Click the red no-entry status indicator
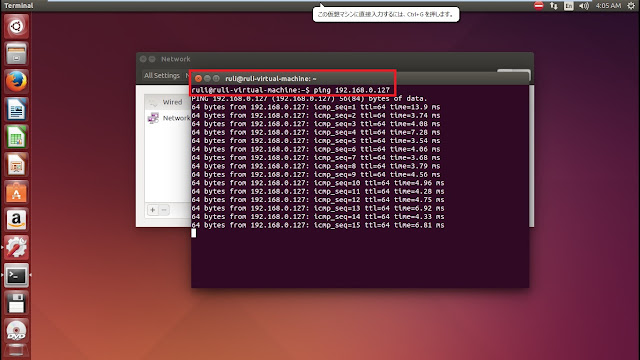The height and width of the screenshot is (360, 640). [539, 6]
